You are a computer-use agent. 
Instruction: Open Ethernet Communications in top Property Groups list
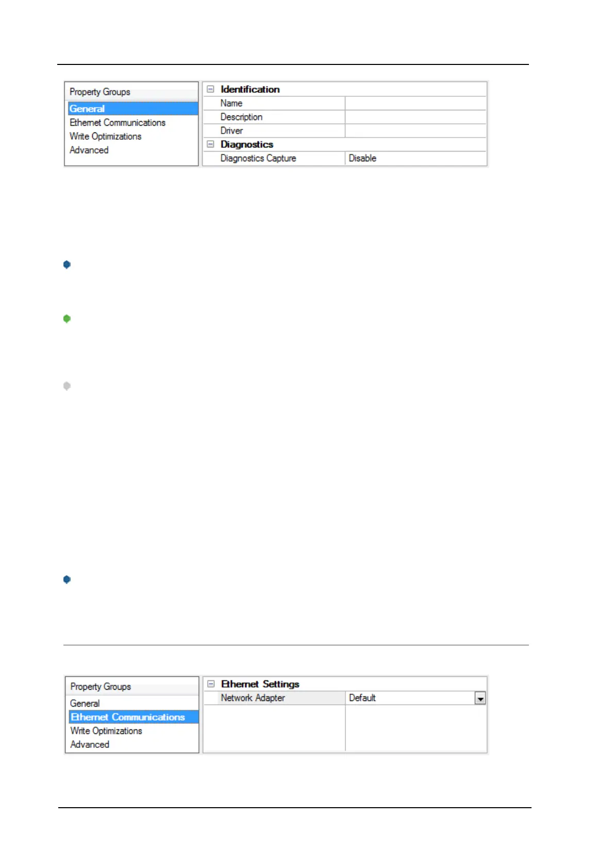pyautogui.click(x=118, y=123)
